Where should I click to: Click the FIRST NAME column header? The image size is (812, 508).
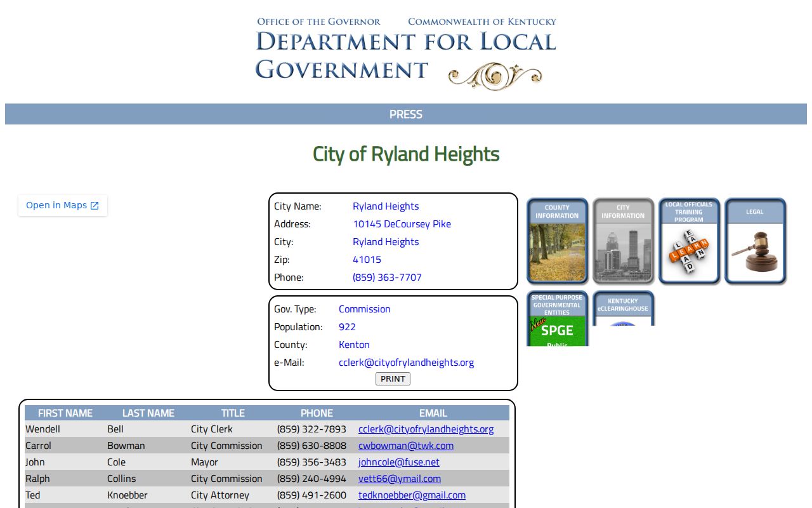coord(65,413)
